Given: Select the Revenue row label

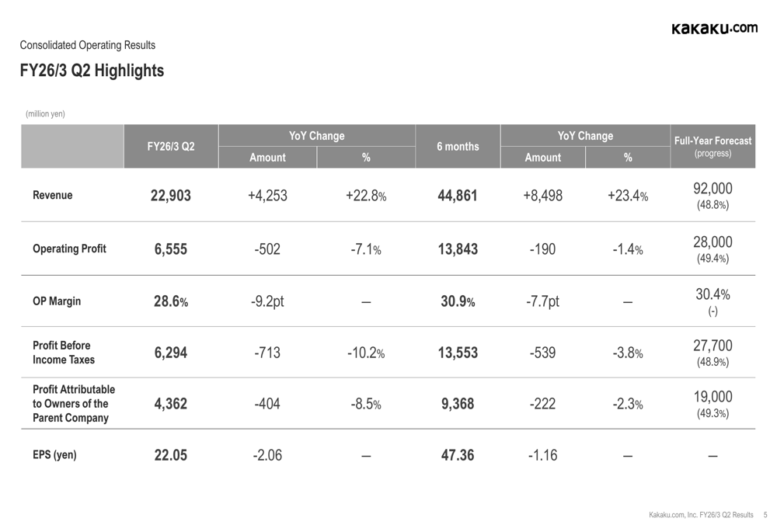Looking at the screenshot, I should 53,196.
